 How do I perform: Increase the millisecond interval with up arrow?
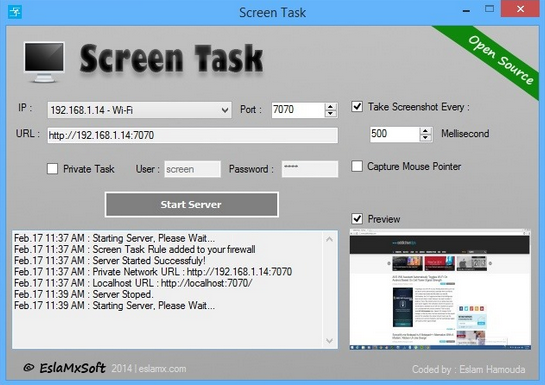(x=425, y=131)
